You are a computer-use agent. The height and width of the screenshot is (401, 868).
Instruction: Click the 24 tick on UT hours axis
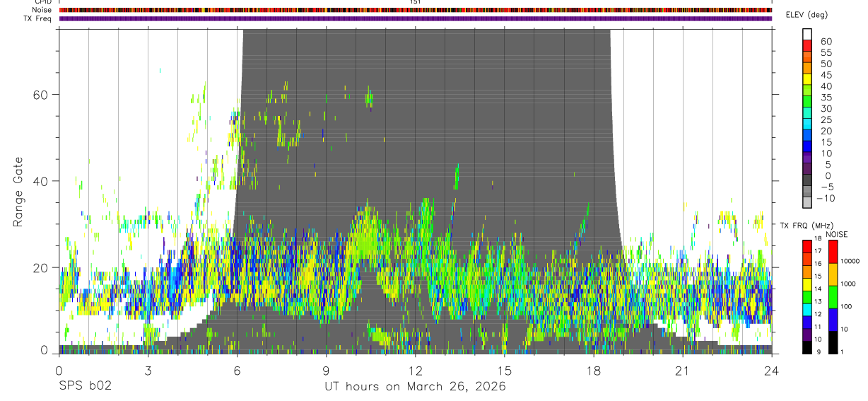pos(771,371)
